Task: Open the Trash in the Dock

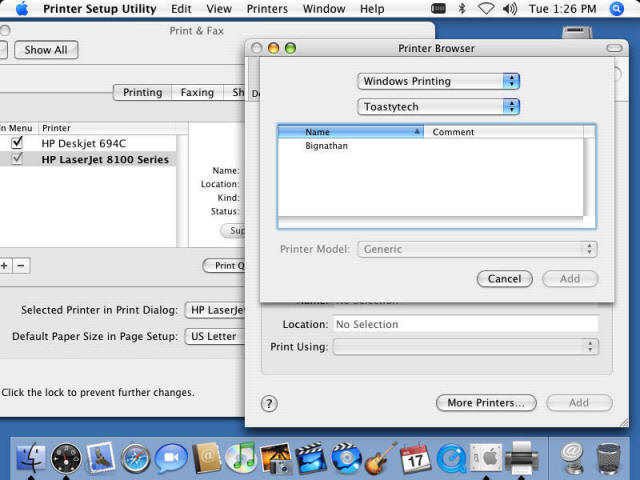Action: [608, 458]
